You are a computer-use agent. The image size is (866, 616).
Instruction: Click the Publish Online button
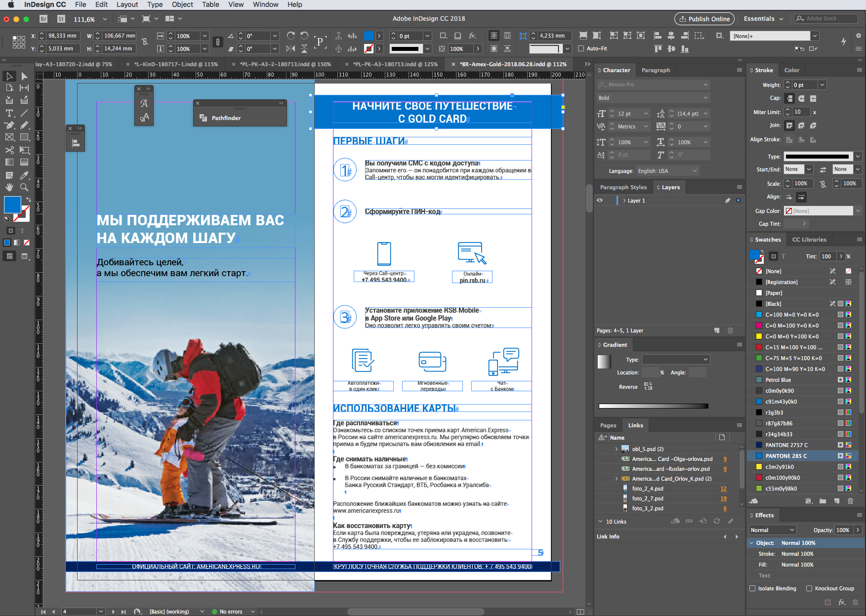pyautogui.click(x=704, y=19)
